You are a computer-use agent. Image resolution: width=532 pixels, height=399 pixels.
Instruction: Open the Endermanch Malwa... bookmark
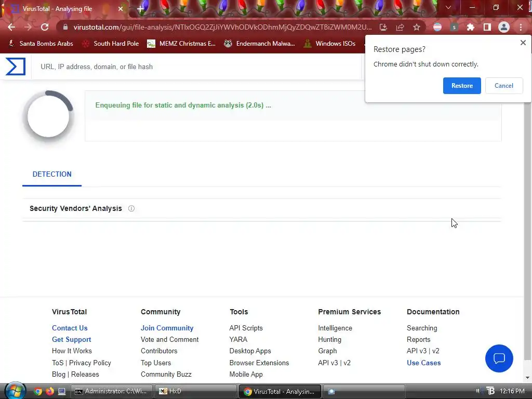[x=260, y=44]
